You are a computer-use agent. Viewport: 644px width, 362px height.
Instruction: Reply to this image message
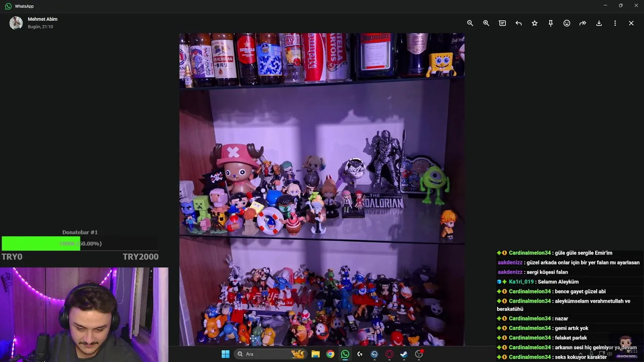(x=518, y=23)
